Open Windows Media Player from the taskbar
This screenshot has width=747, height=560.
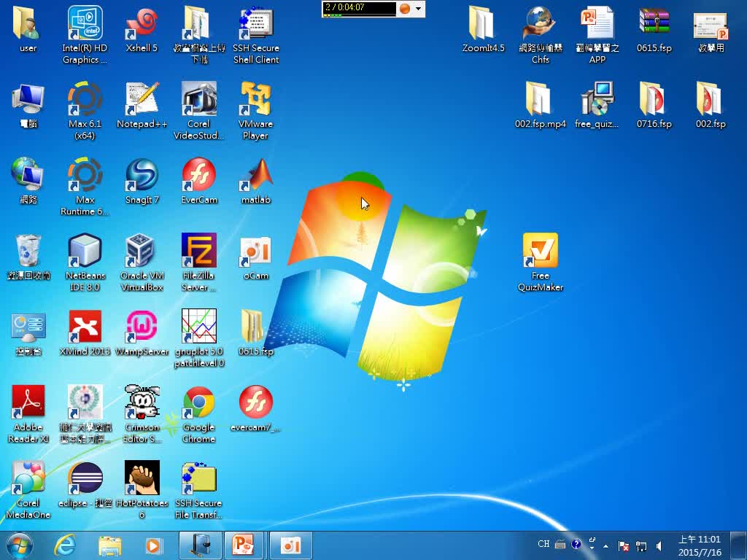153,545
